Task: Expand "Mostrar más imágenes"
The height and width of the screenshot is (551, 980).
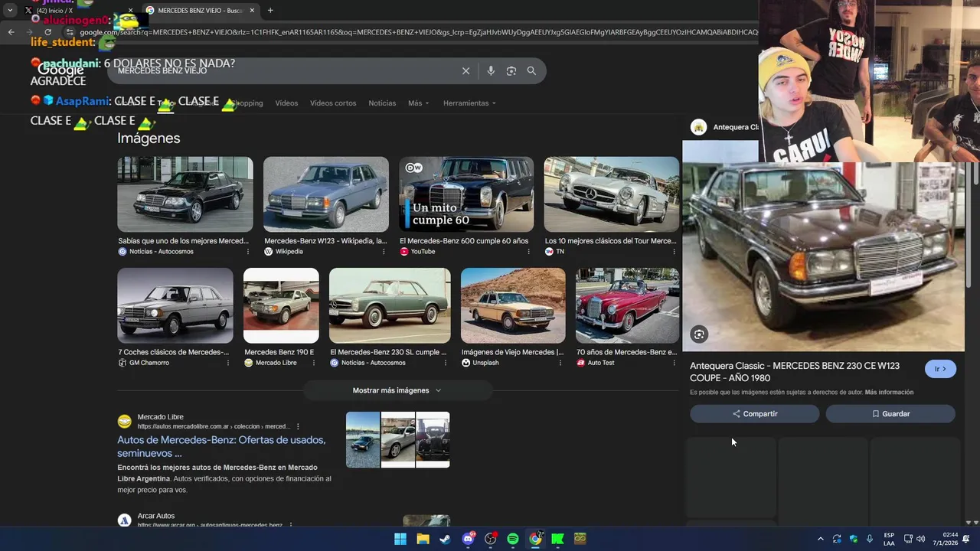Action: pyautogui.click(x=397, y=390)
